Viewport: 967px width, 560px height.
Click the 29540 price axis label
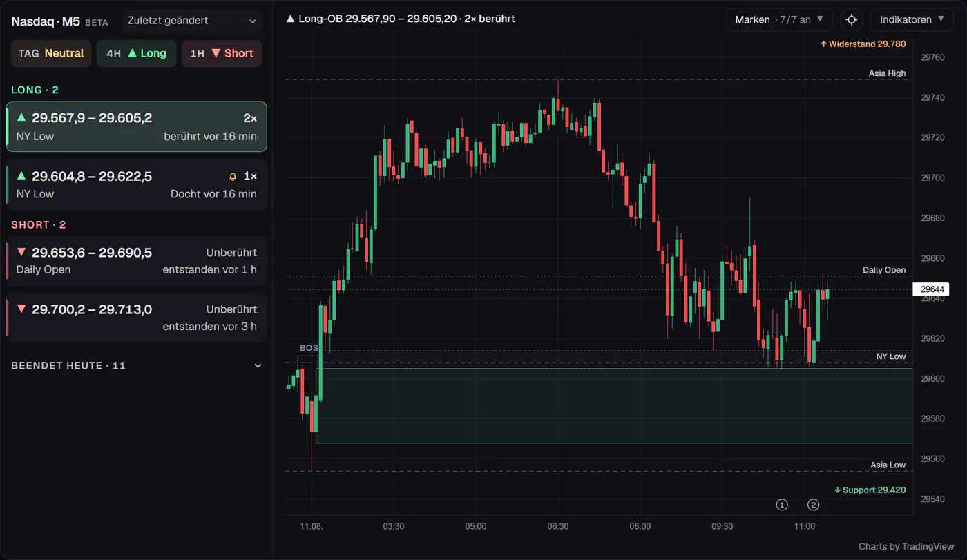point(932,499)
